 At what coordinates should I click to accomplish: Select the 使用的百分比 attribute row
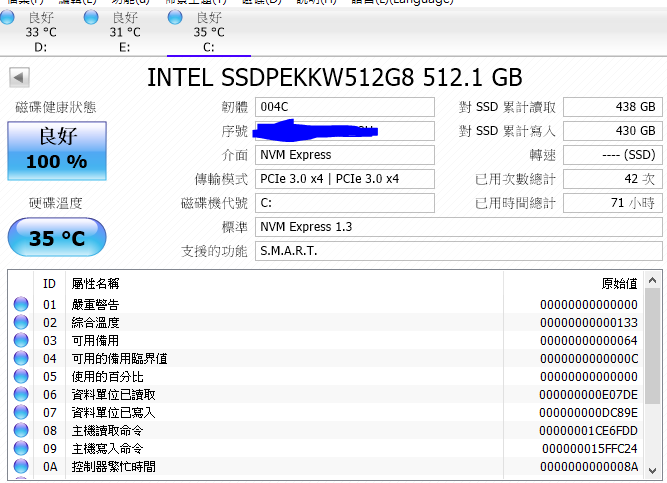(325, 376)
